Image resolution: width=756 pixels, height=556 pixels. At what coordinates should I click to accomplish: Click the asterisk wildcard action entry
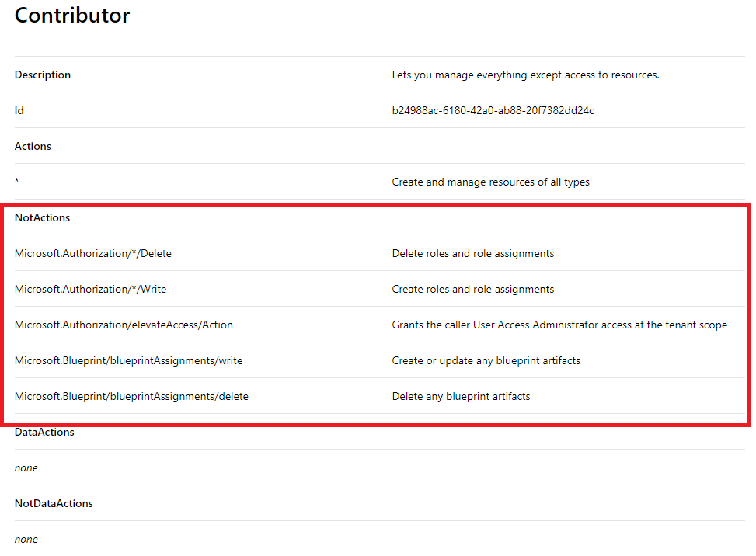tap(17, 181)
